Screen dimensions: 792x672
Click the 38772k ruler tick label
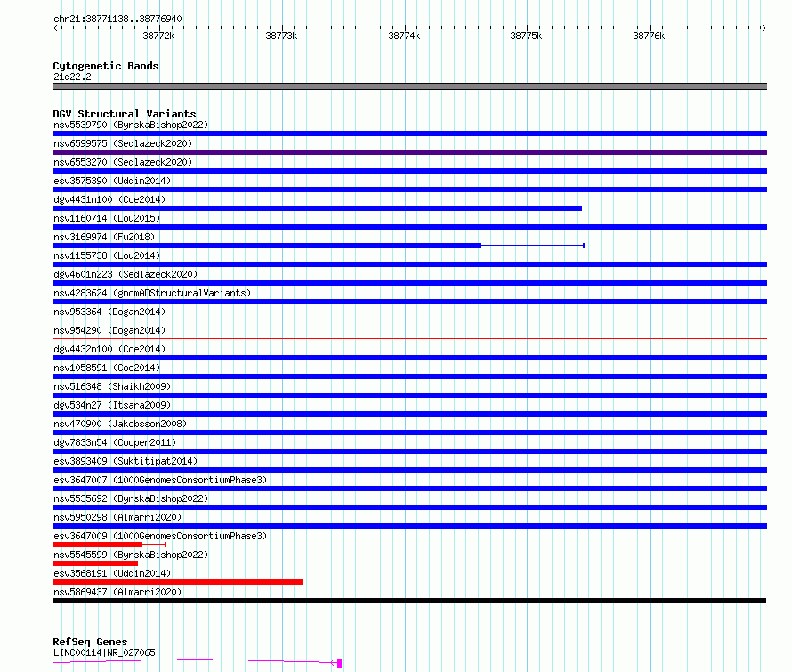click(x=158, y=36)
